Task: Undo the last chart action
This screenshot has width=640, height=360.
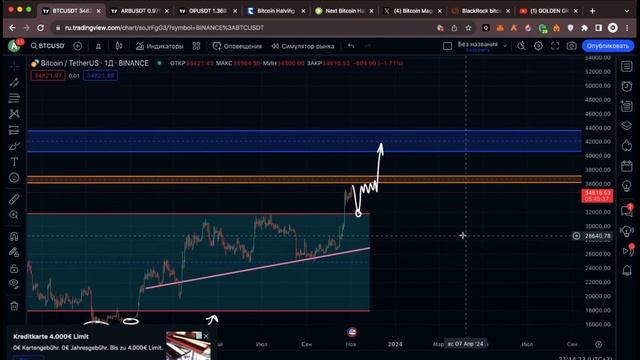Action: (351, 46)
